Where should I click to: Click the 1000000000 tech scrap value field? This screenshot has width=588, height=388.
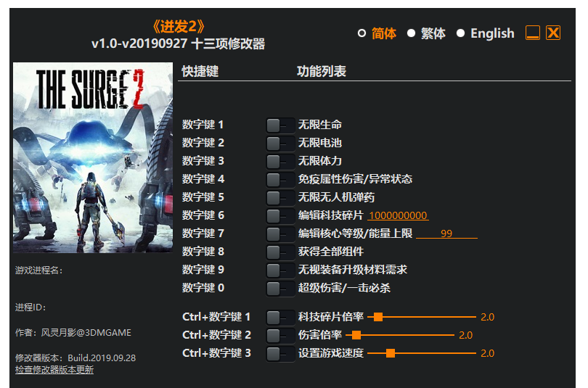(x=398, y=215)
